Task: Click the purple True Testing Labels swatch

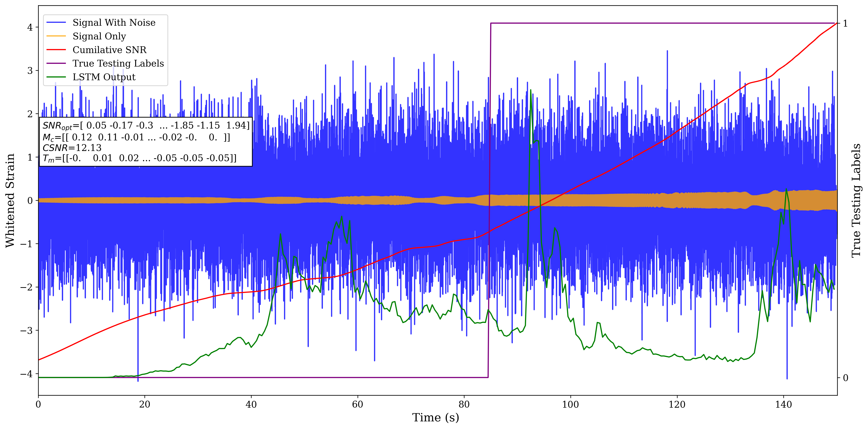Action: (x=56, y=63)
